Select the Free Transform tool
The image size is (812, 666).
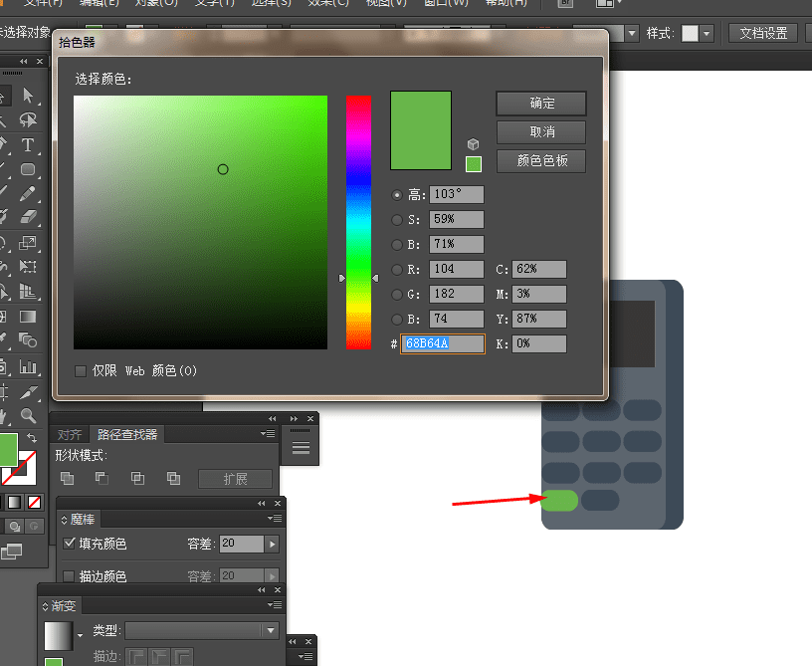point(28,266)
